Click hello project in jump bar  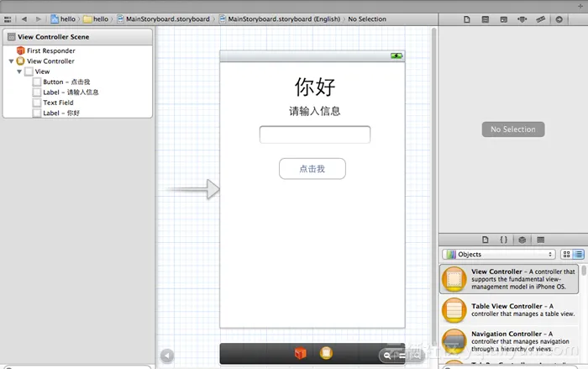pos(63,18)
